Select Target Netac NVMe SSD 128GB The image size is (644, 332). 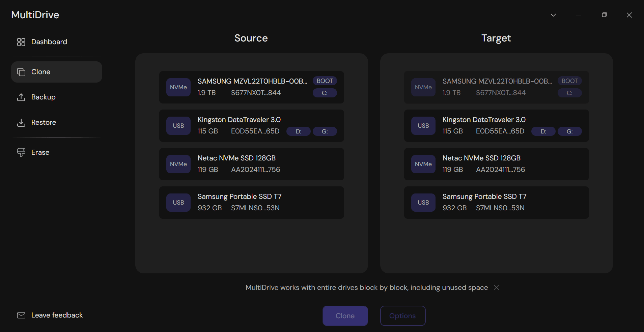coord(497,164)
